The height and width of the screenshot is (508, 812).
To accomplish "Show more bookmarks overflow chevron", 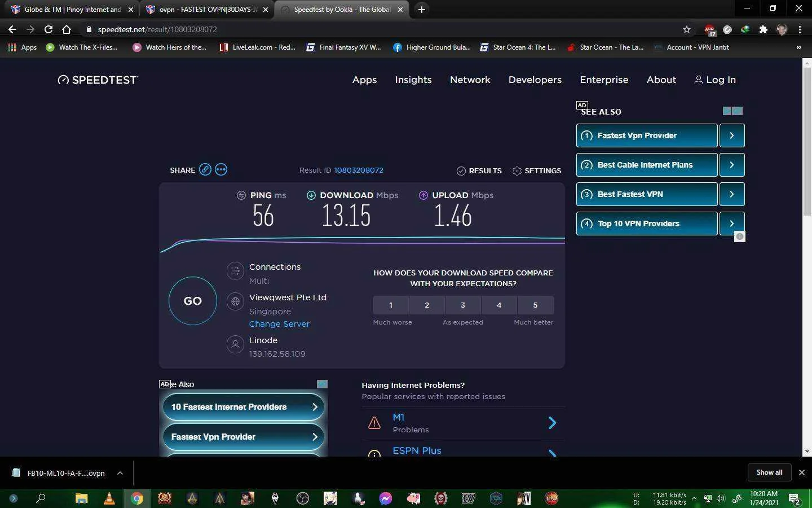I will [x=798, y=47].
